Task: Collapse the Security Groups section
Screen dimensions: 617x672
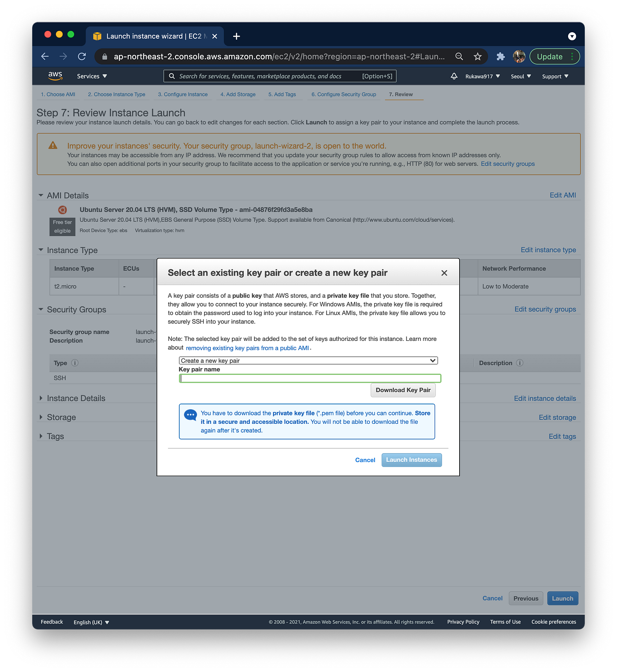Action: click(x=41, y=310)
